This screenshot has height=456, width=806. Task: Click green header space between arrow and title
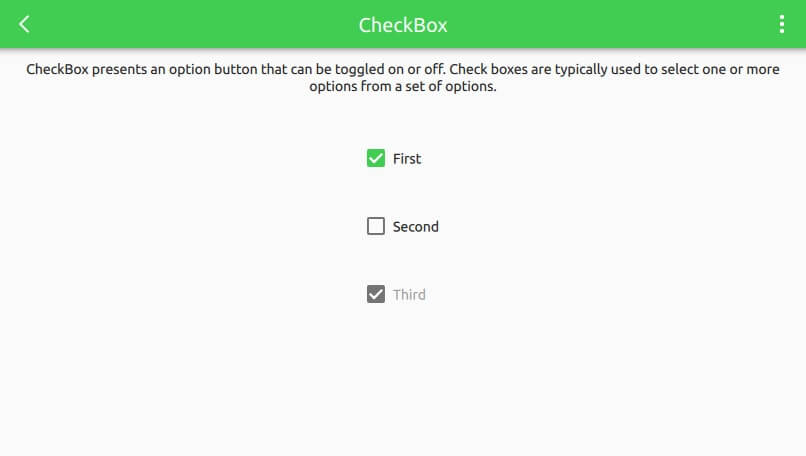pos(190,24)
